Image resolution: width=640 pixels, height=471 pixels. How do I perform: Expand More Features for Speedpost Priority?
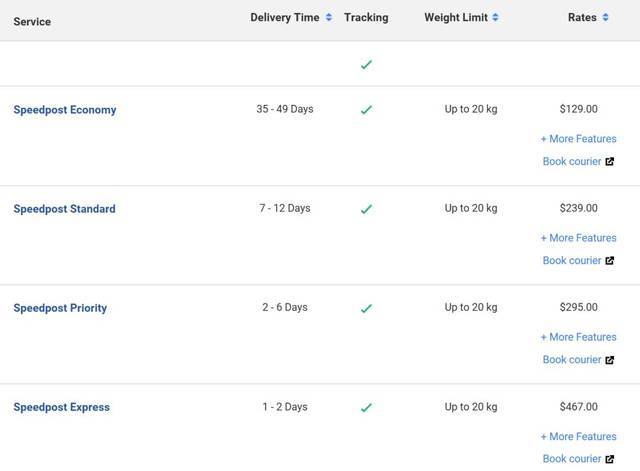click(578, 337)
